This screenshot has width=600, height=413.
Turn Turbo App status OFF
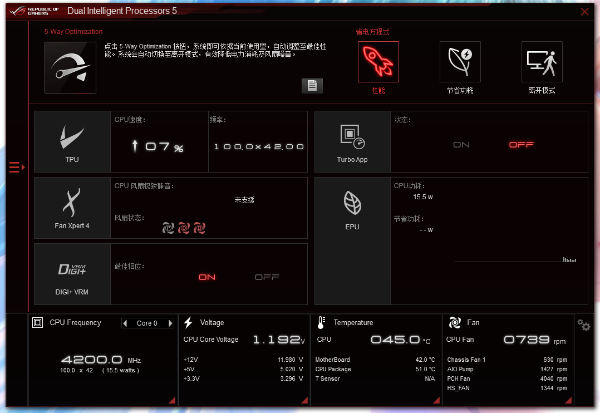pyautogui.click(x=521, y=145)
